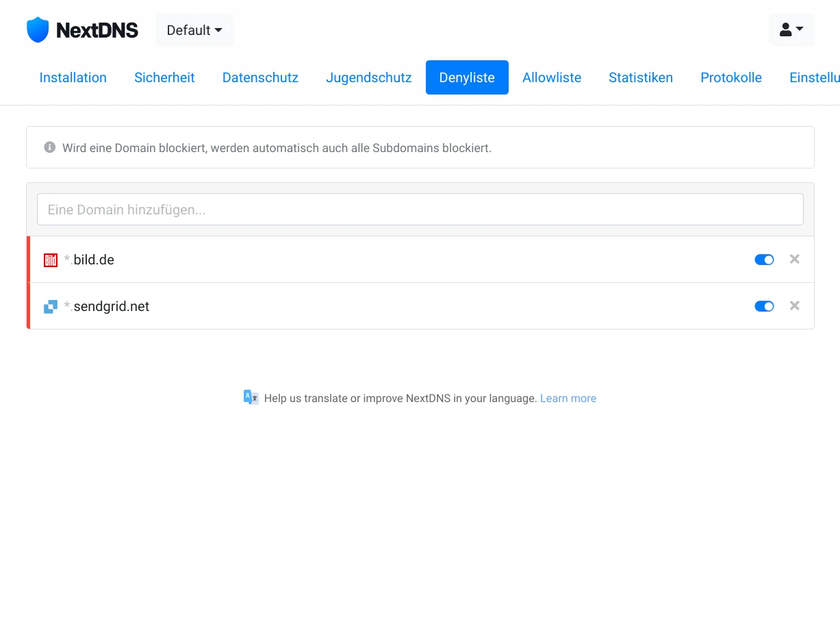Click the translate icon in the footer
This screenshot has width=840, height=624.
251,397
